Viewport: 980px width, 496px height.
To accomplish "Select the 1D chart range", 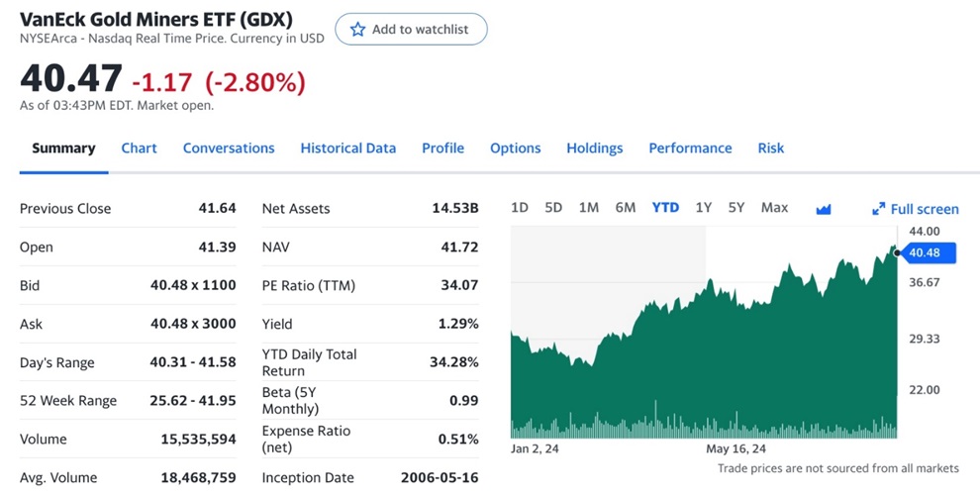I will tap(520, 208).
